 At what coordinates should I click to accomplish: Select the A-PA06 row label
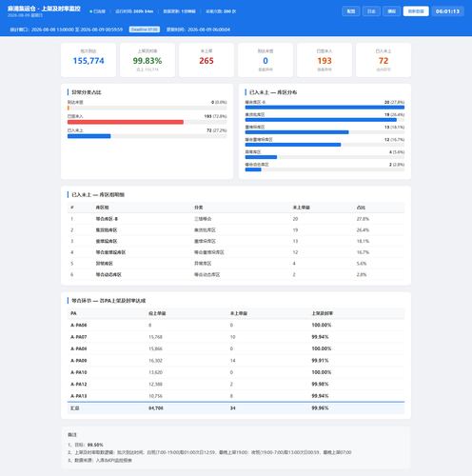tap(79, 325)
